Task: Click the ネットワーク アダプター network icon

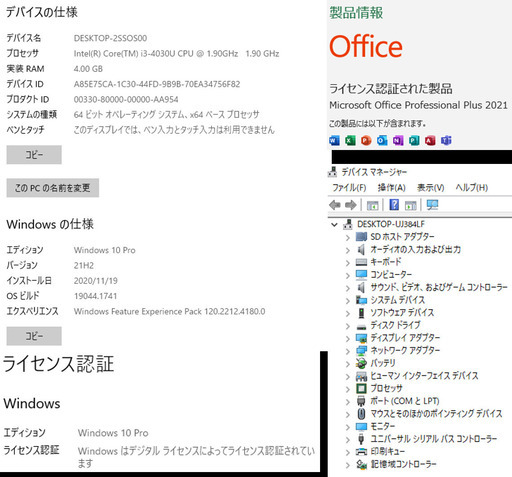Action: pyautogui.click(x=361, y=351)
